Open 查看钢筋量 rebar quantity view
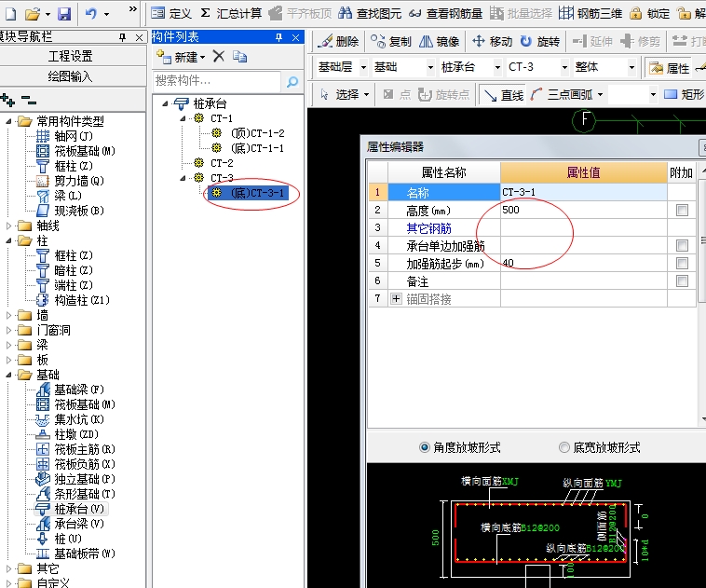Screen dimensions: 706x588 click(x=445, y=14)
